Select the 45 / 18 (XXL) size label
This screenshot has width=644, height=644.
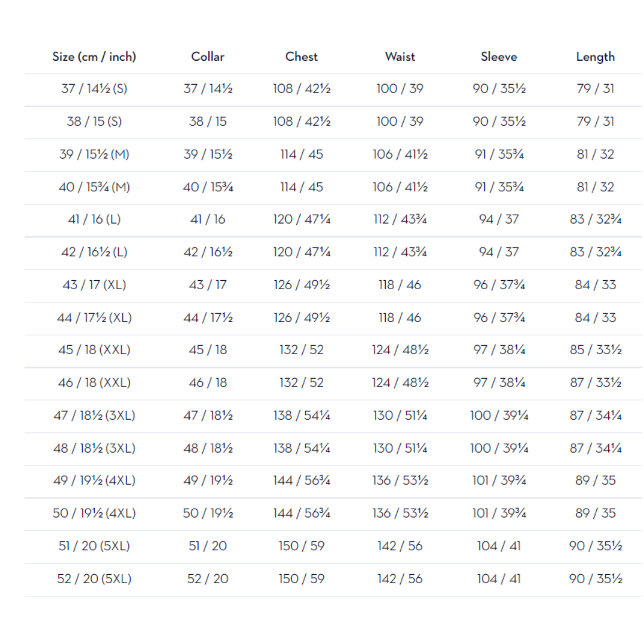[94, 350]
